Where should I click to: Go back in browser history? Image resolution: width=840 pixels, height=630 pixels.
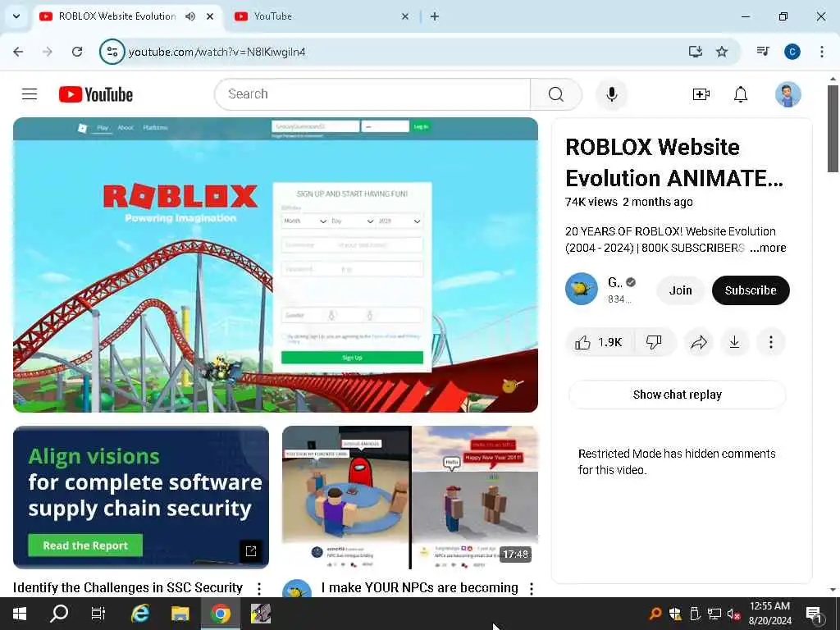[x=18, y=52]
